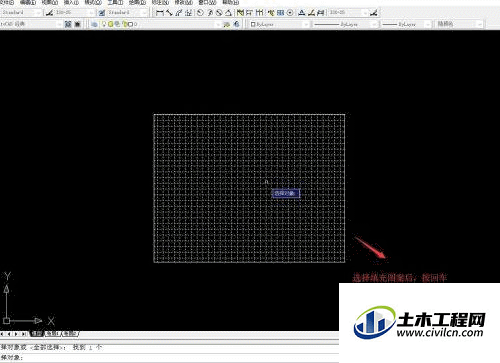This screenshot has width=500, height=363.
Task: Click the Center Mark icon
Action: [x=290, y=13]
